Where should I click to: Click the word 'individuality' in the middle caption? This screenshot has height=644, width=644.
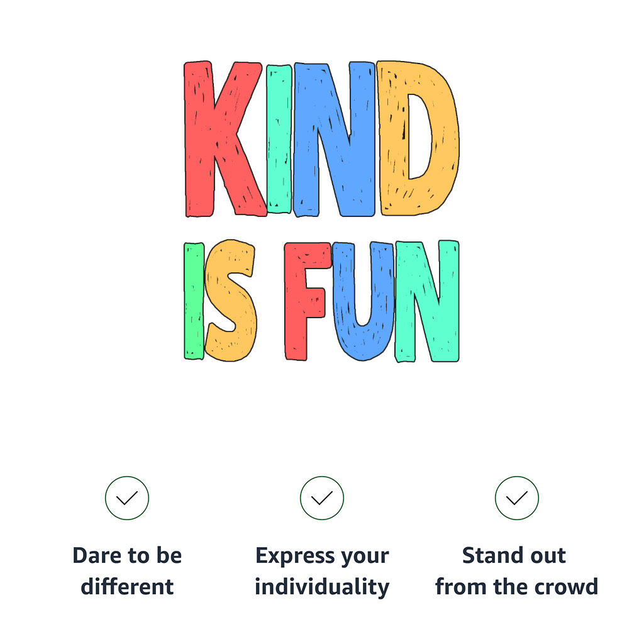(x=321, y=588)
